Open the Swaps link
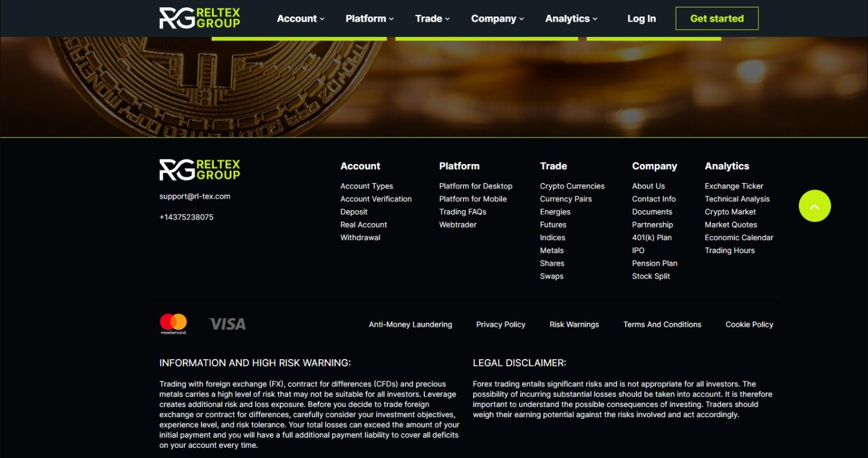 tap(551, 276)
